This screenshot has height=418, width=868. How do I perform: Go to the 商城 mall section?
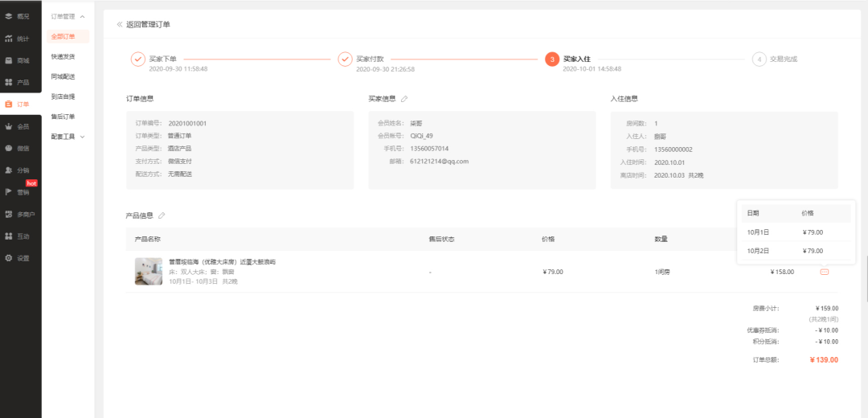(x=18, y=60)
